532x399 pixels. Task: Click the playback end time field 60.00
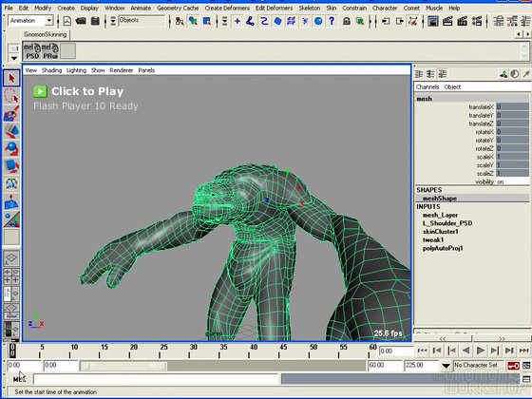pos(385,366)
